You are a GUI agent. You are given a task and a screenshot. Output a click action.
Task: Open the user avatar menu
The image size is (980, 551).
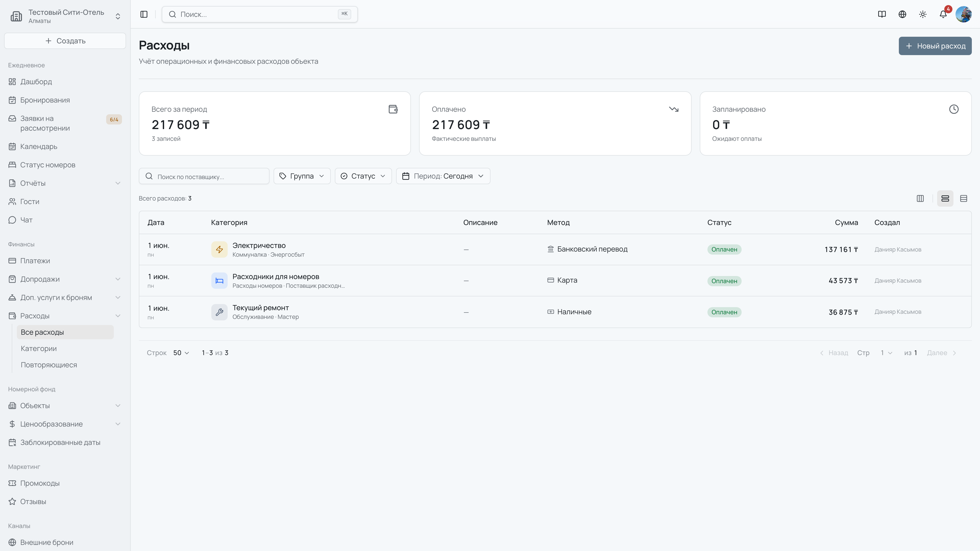coord(964,15)
